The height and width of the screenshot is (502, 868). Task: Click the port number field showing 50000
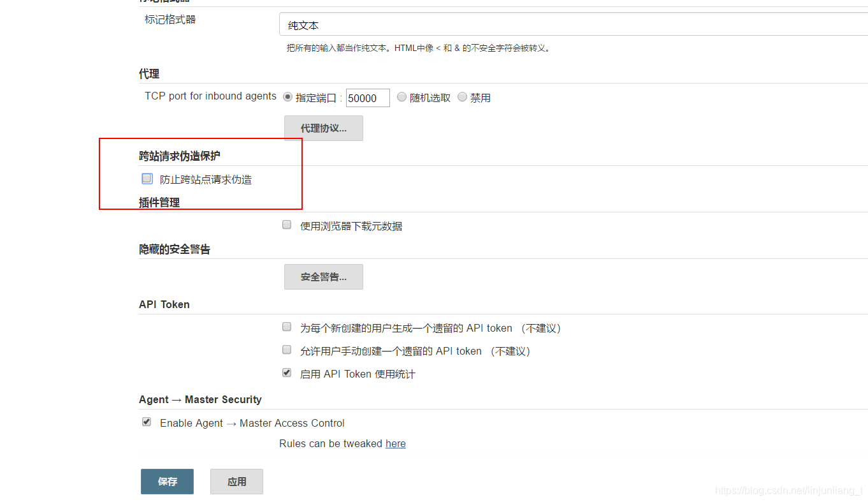368,98
